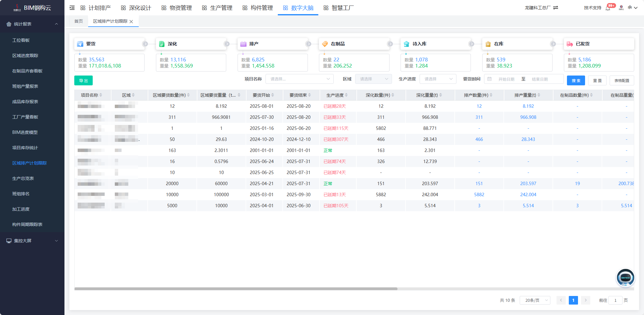The image size is (644, 315).
Task: Click the arrow after the 待入库 card
Action: click(x=472, y=44)
